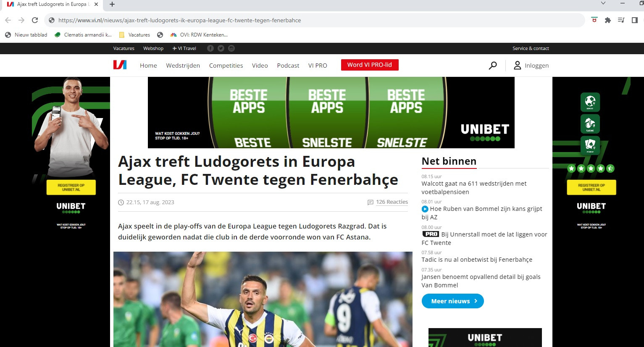This screenshot has height=347, width=644.
Task: Open the VI Instagram page icon
Action: (231, 48)
